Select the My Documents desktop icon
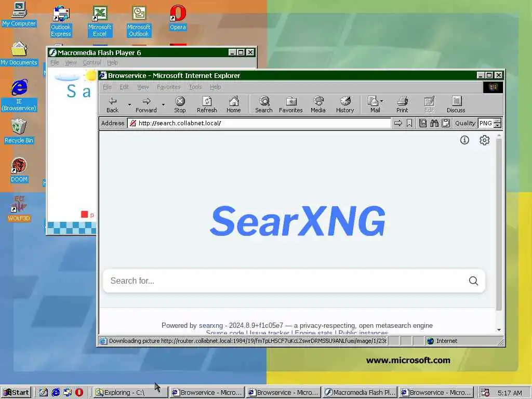 click(19, 54)
